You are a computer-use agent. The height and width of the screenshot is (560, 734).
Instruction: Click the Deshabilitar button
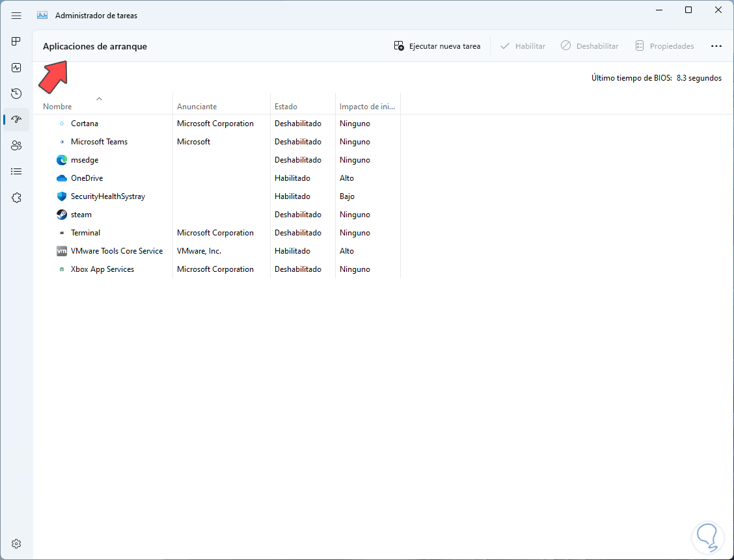[590, 46]
